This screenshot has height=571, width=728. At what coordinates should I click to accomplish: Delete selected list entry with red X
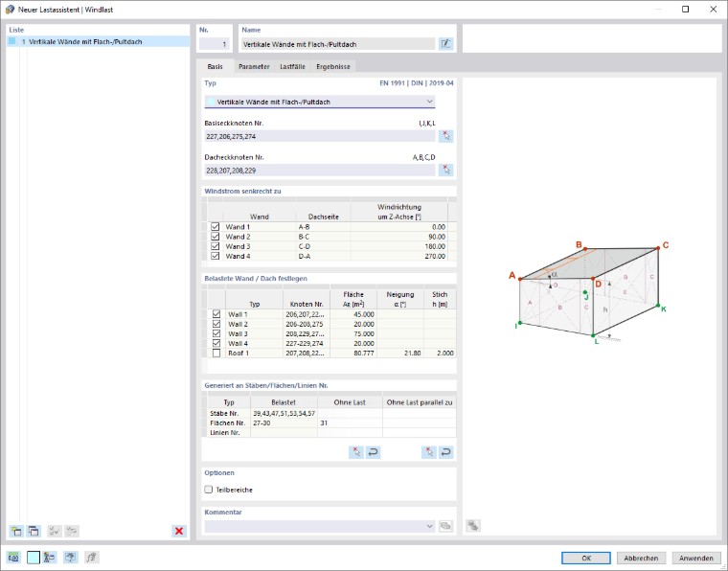179,531
